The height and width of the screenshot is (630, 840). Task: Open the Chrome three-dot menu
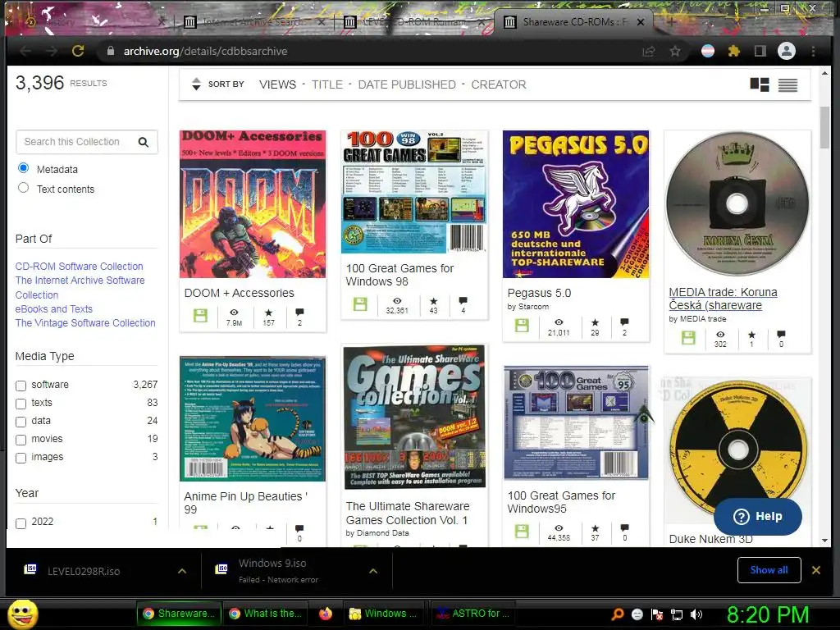tap(813, 51)
